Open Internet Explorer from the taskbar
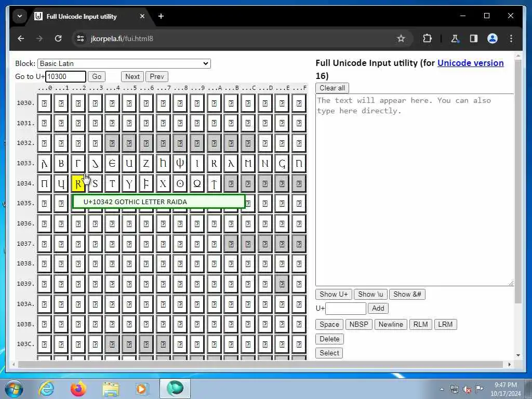The width and height of the screenshot is (532, 399). click(46, 389)
